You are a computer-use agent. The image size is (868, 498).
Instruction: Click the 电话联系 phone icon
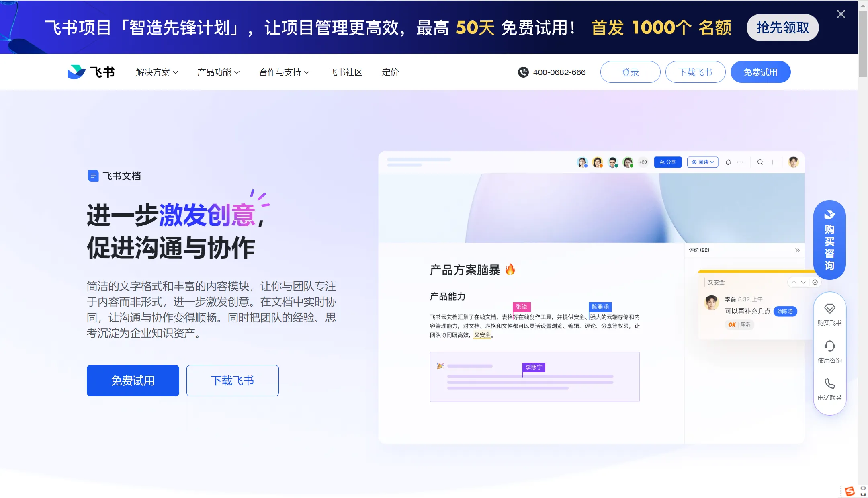click(x=829, y=383)
